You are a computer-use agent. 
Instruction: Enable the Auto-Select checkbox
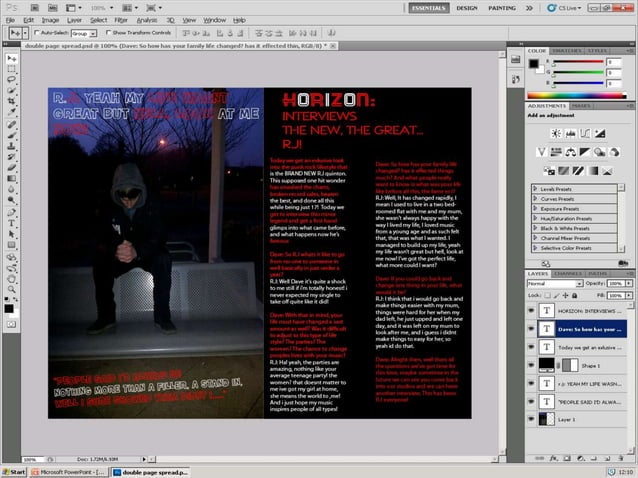[37, 33]
